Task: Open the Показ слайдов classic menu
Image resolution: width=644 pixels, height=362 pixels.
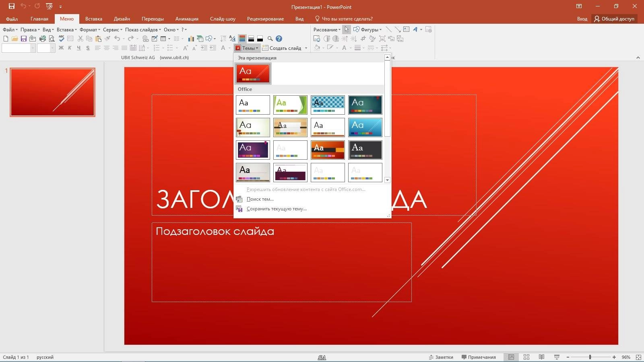Action: (x=143, y=29)
